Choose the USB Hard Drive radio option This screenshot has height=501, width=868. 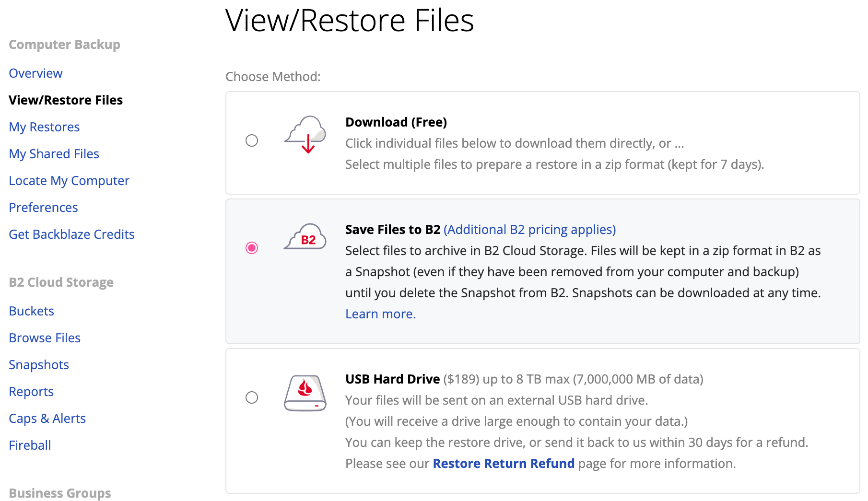click(x=252, y=397)
